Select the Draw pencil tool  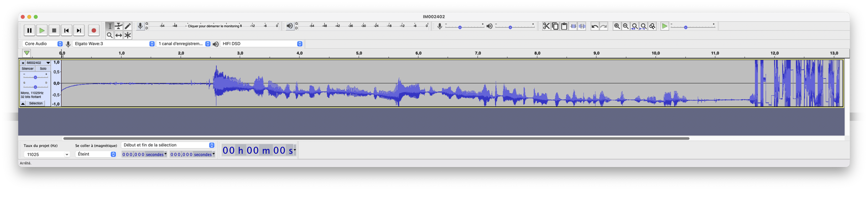tap(127, 26)
